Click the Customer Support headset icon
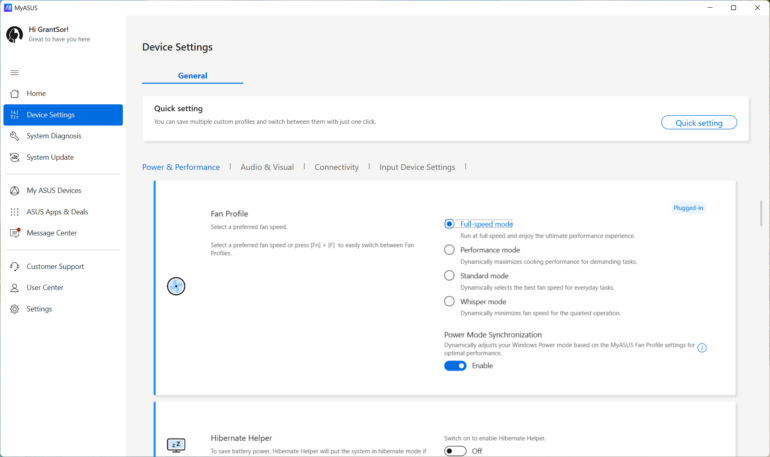 point(15,267)
